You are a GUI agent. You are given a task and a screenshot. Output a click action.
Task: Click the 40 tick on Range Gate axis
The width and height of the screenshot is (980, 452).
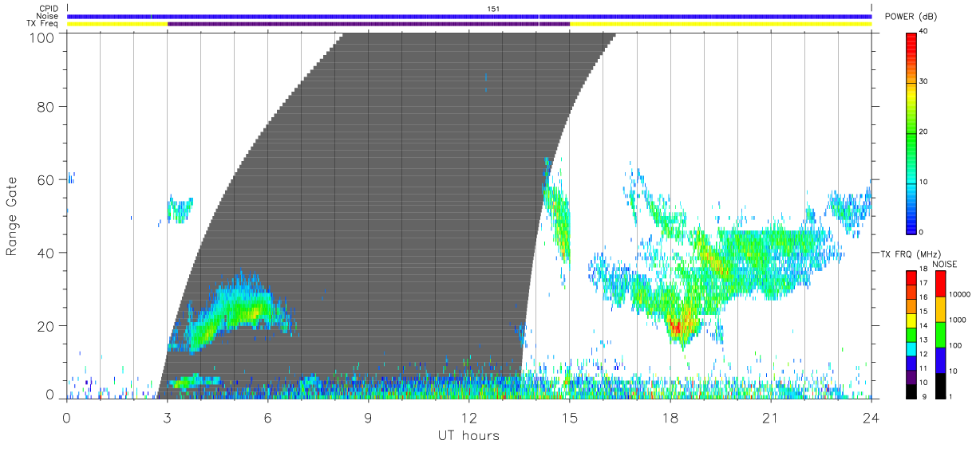(47, 253)
